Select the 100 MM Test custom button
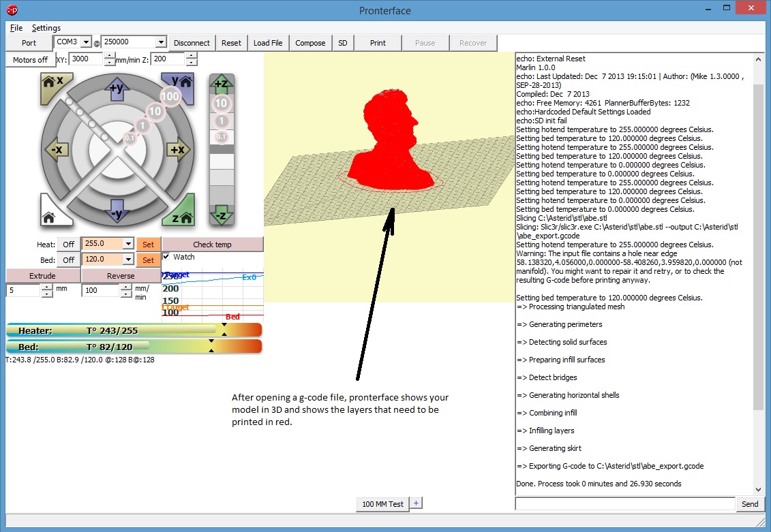 point(382,504)
